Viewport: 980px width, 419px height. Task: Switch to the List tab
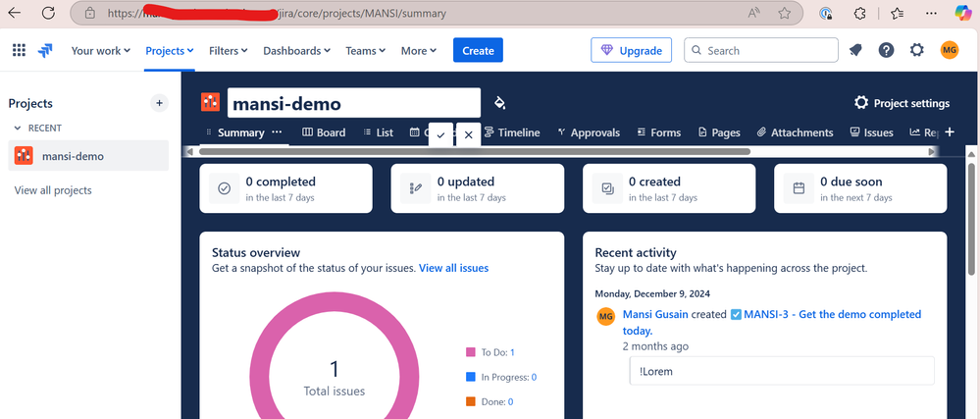click(x=378, y=132)
